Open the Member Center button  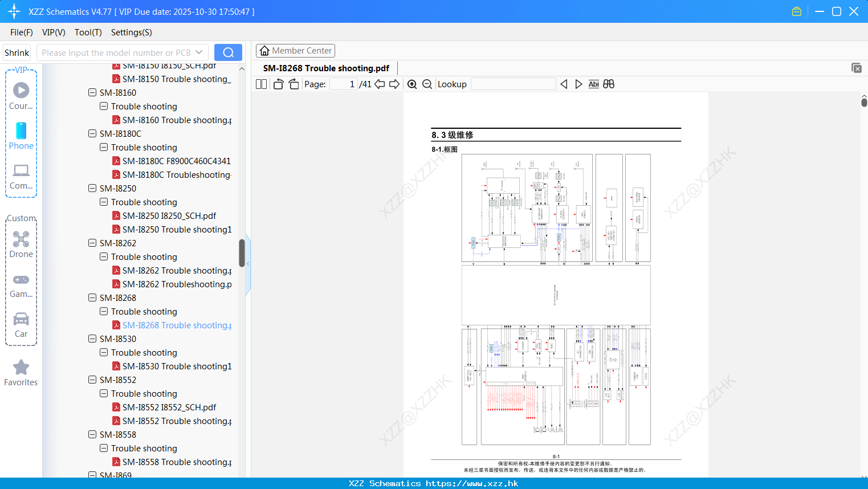tap(295, 51)
